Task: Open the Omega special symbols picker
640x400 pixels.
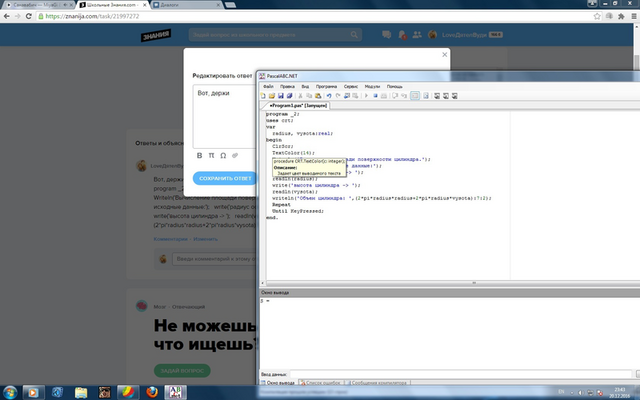Action: click(223, 155)
